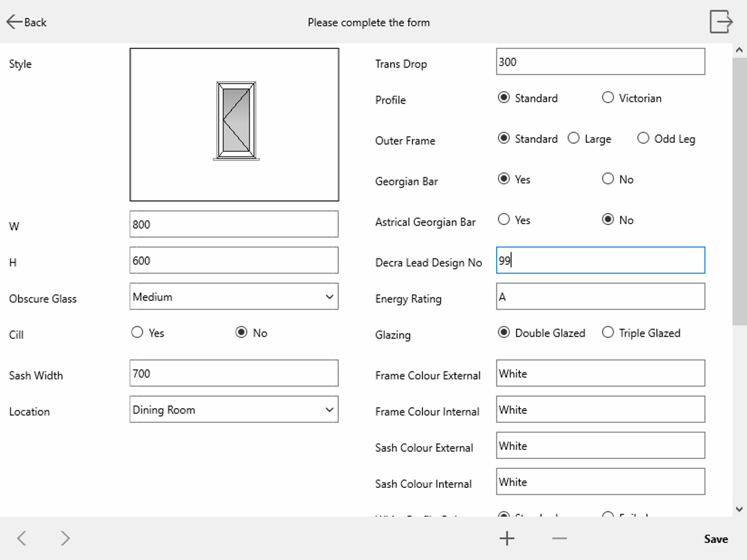Screen dimensions: 747x560
Task: Click the Energy Rating field
Action: coord(600,297)
